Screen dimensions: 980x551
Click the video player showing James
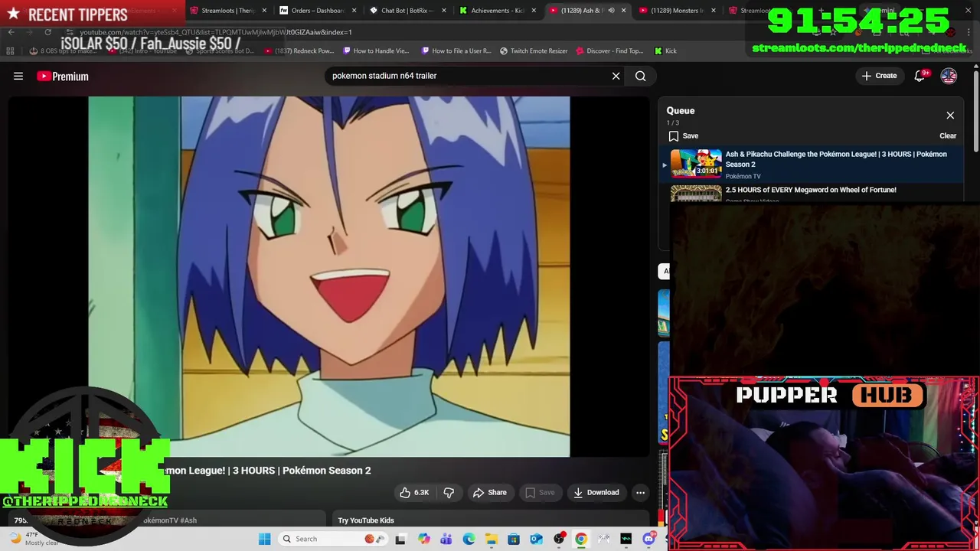click(x=329, y=276)
